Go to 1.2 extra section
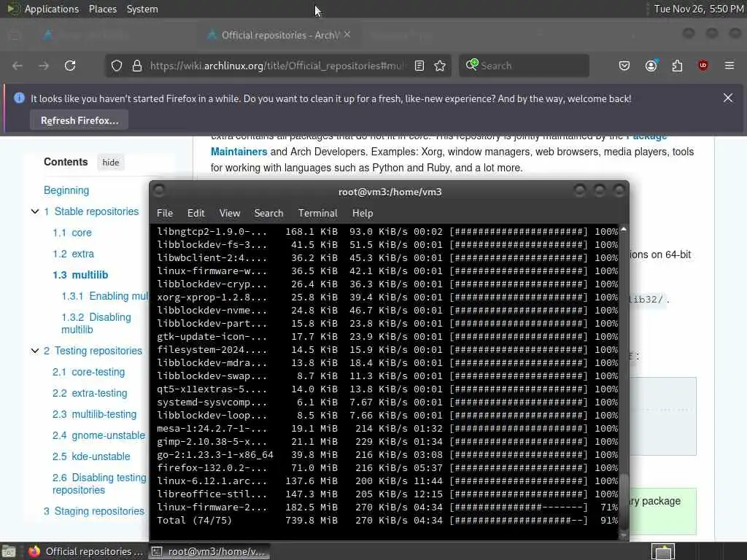 point(74,254)
